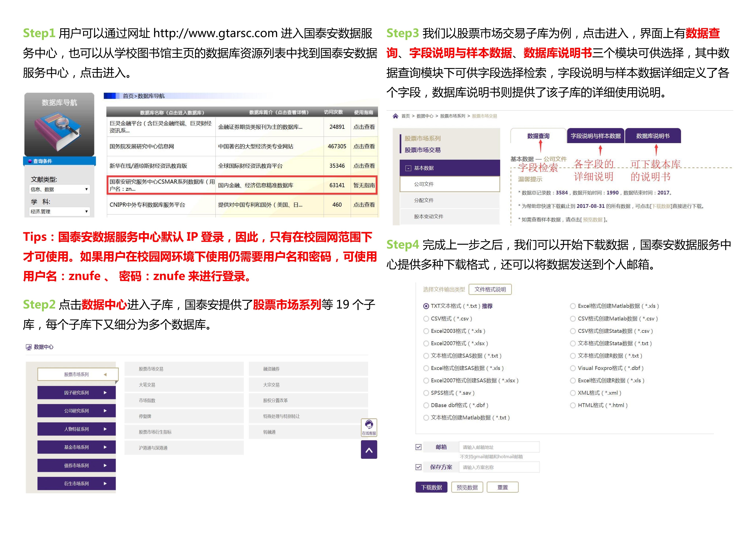Image resolution: width=756 pixels, height=535 pixels.
Task: Open 特殊处理与特别转让 sub-database
Action: click(x=308, y=416)
